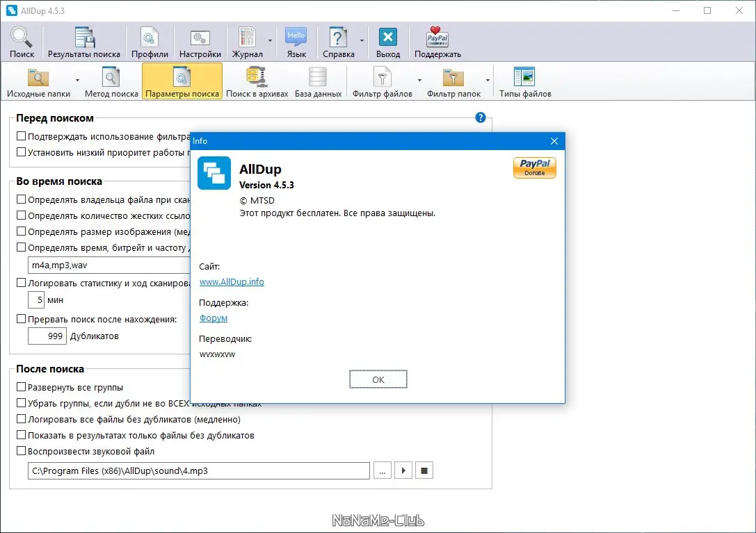Open Поиск в архивах icon
The width and height of the screenshot is (756, 533).
click(257, 77)
